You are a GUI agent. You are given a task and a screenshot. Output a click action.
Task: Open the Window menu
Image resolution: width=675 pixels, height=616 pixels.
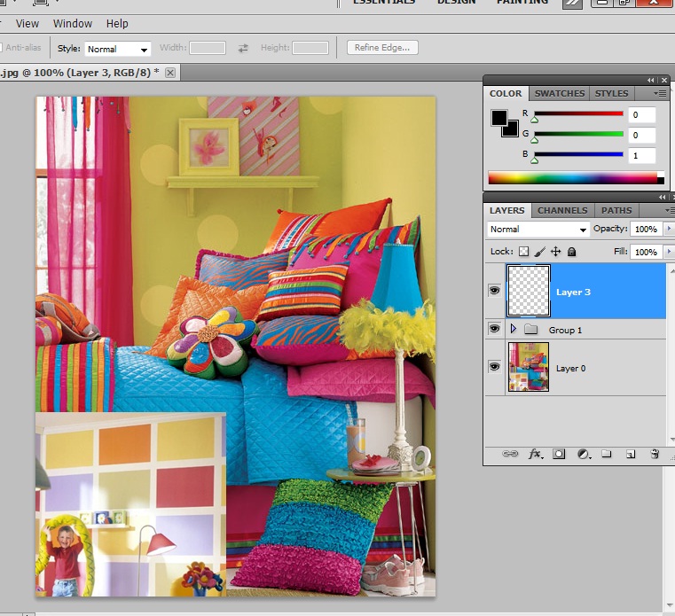72,24
